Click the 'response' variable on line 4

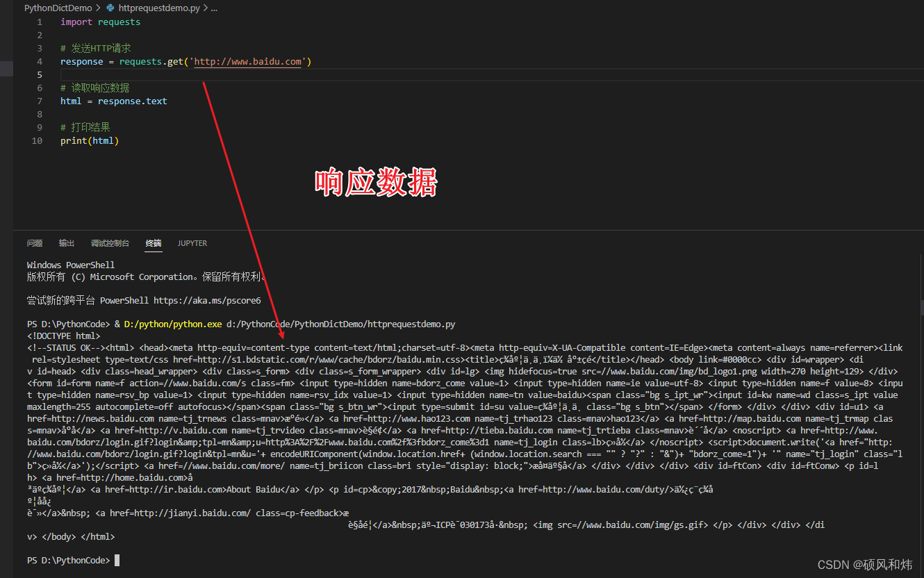[81, 62]
